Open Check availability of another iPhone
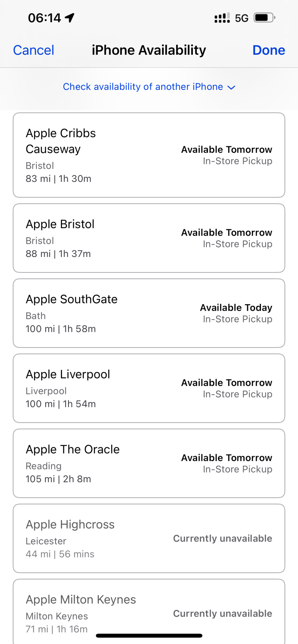This screenshot has height=644, width=298. pos(149,87)
